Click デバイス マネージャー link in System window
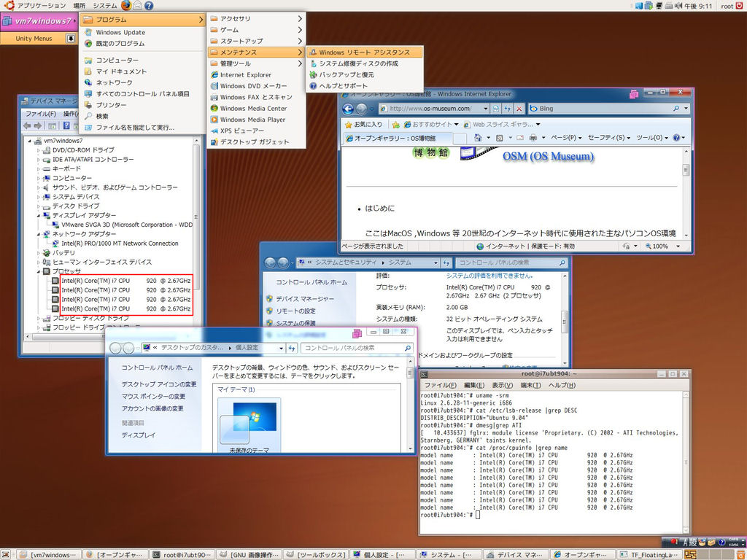This screenshot has height=560, width=747. [x=305, y=299]
